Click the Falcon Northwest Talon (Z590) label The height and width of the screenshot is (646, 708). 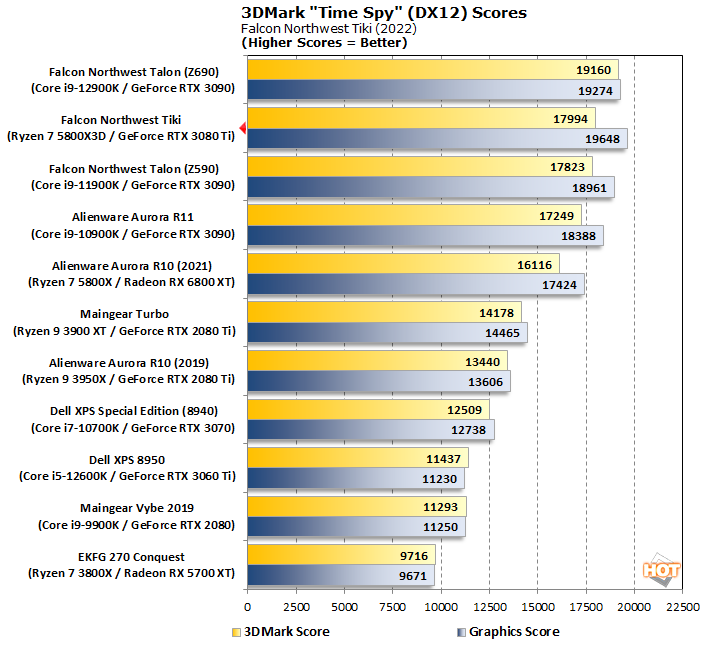(134, 169)
